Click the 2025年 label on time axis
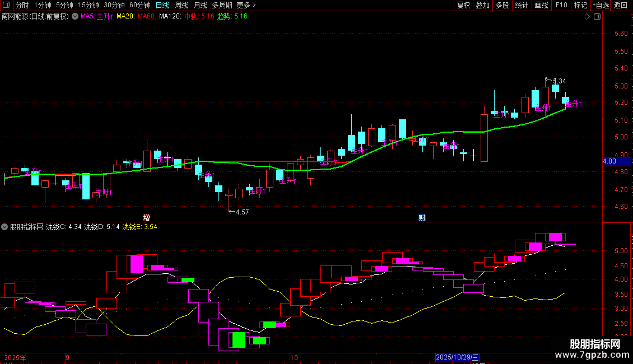The height and width of the screenshot is (364, 633). [15, 357]
